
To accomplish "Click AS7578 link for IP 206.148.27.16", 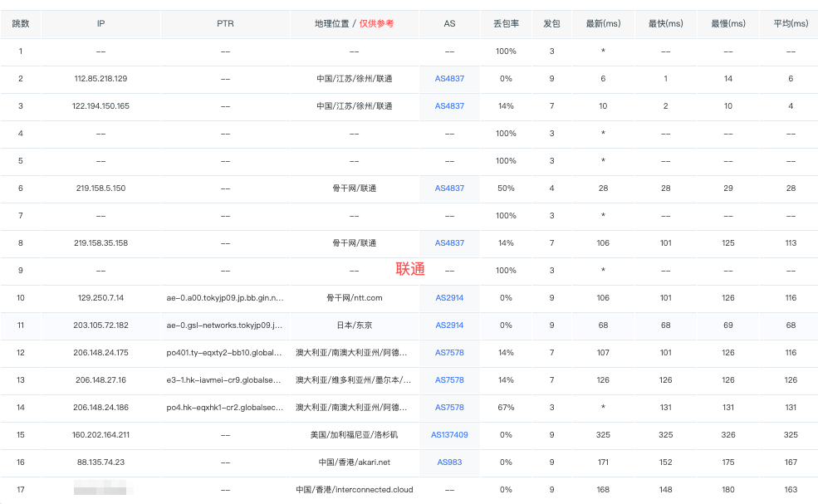I will coord(449,380).
